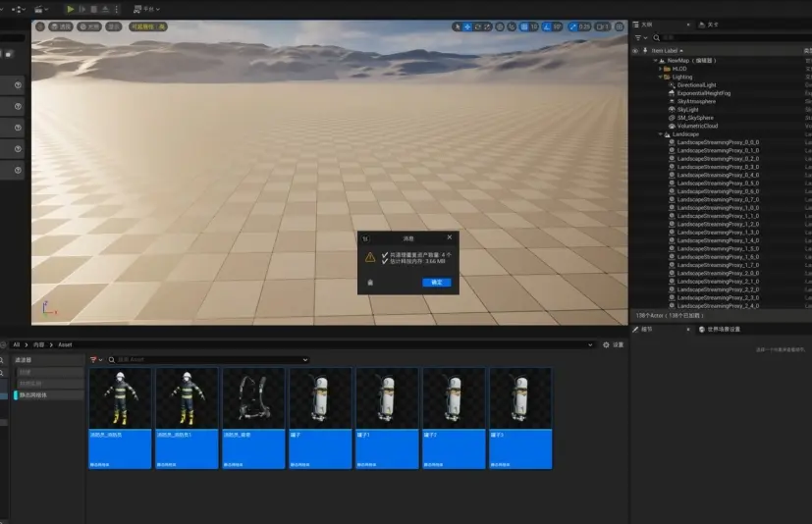812x524 pixels.
Task: Open Content Browser settings gear
Action: coord(613,344)
